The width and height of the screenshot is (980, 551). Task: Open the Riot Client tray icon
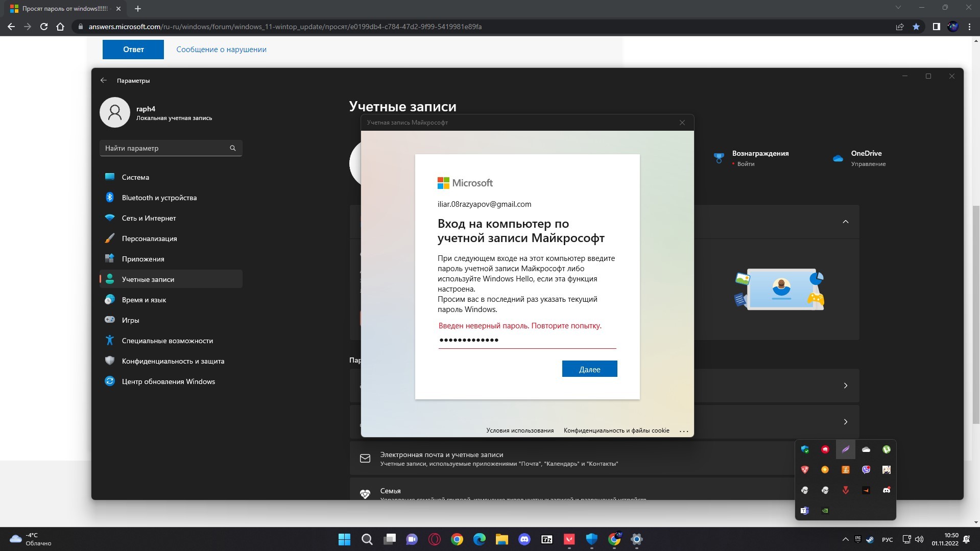pyautogui.click(x=825, y=449)
